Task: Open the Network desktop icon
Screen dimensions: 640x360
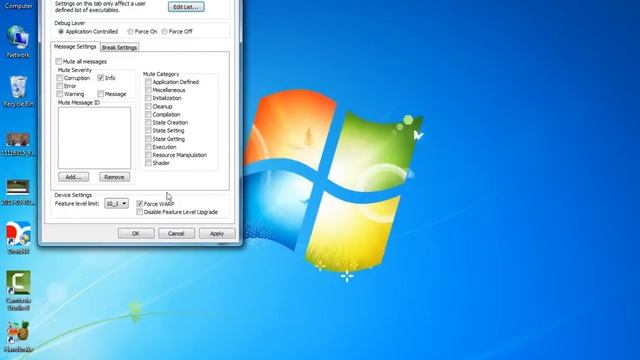Action: pyautogui.click(x=18, y=41)
